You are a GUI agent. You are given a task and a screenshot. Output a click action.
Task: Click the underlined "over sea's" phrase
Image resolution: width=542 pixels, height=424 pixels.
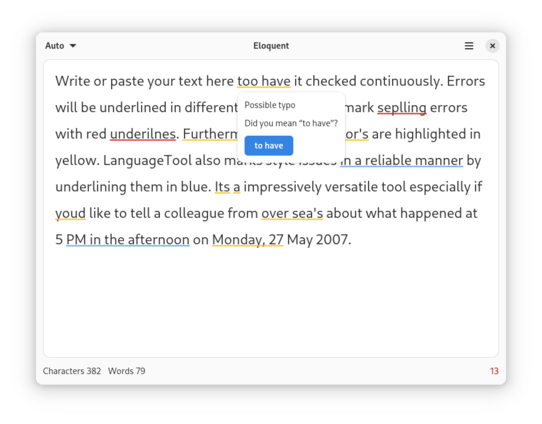coord(292,213)
